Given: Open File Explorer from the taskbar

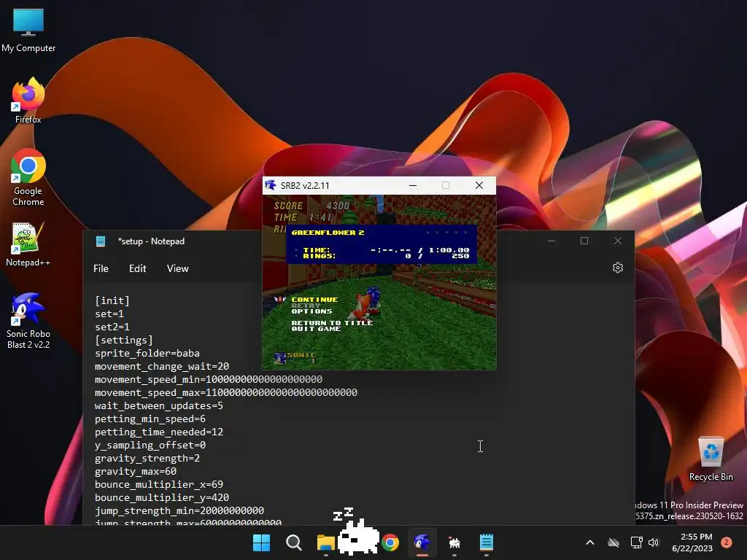Looking at the screenshot, I should [325, 542].
